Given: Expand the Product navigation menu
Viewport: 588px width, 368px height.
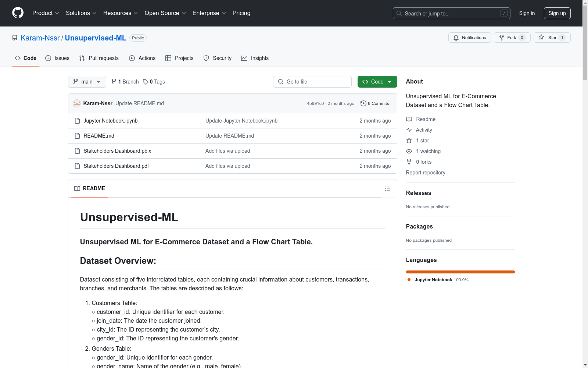Looking at the screenshot, I should tap(46, 13).
